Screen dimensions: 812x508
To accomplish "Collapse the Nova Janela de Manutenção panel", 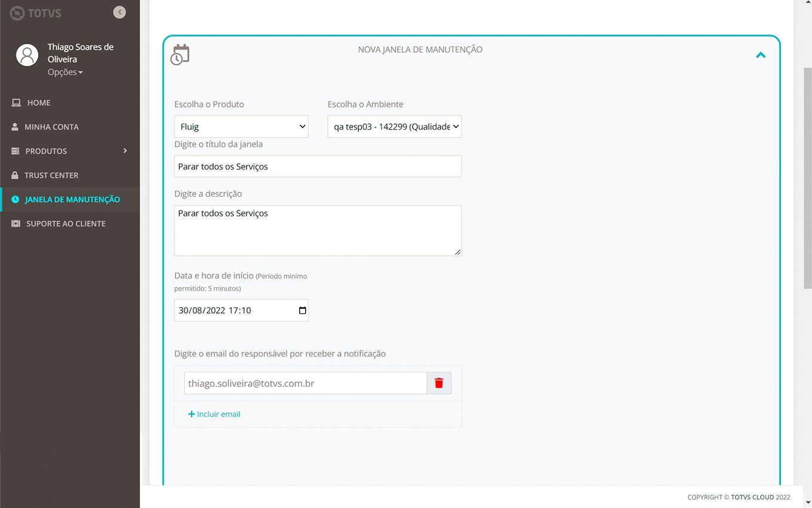I will [x=761, y=55].
